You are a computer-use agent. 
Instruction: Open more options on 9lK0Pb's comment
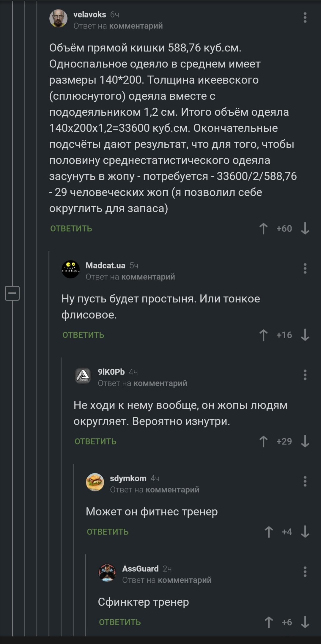[x=305, y=375]
